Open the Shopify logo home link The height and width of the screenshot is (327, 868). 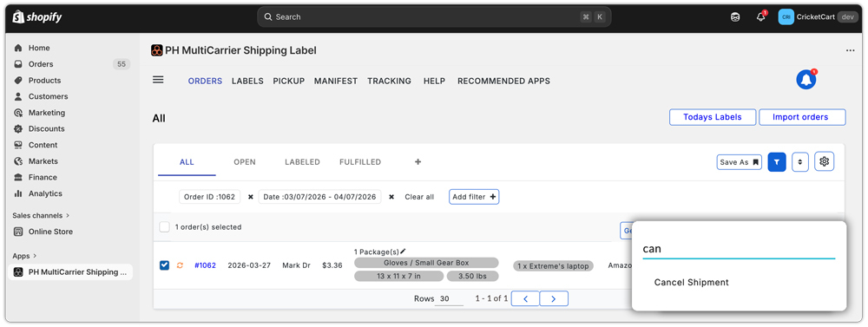tap(37, 17)
